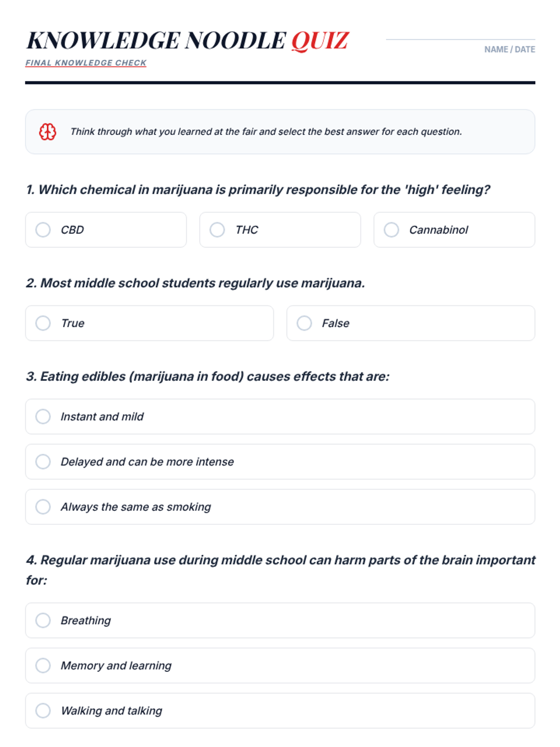560x747 pixels.
Task: Click question 2 statement about middle school students
Action: [x=196, y=283]
